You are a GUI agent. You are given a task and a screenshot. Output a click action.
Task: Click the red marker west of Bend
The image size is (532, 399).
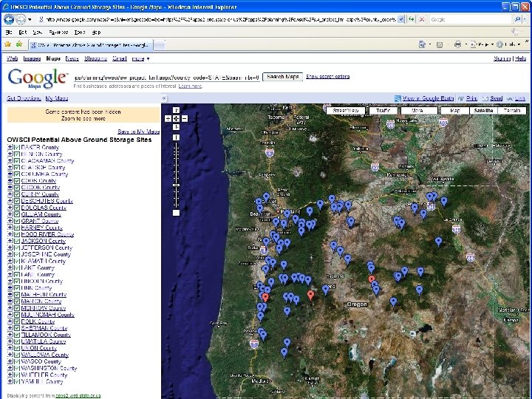[x=310, y=295]
